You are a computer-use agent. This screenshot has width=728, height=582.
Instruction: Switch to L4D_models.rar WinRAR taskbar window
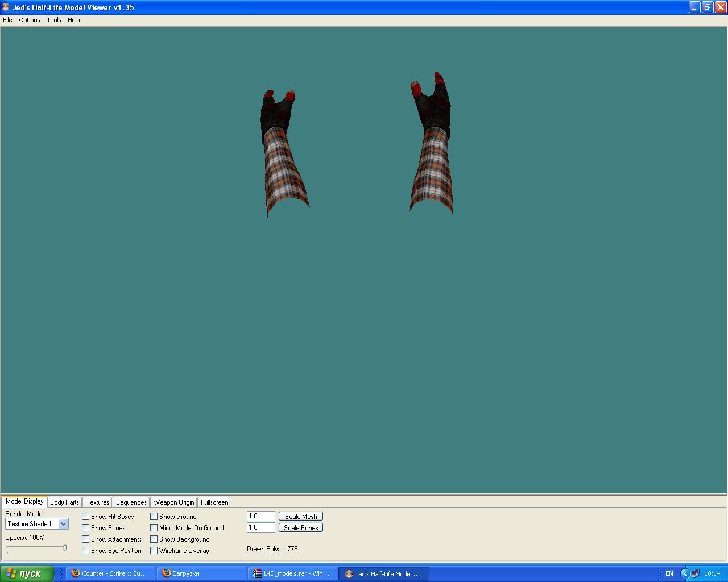292,573
